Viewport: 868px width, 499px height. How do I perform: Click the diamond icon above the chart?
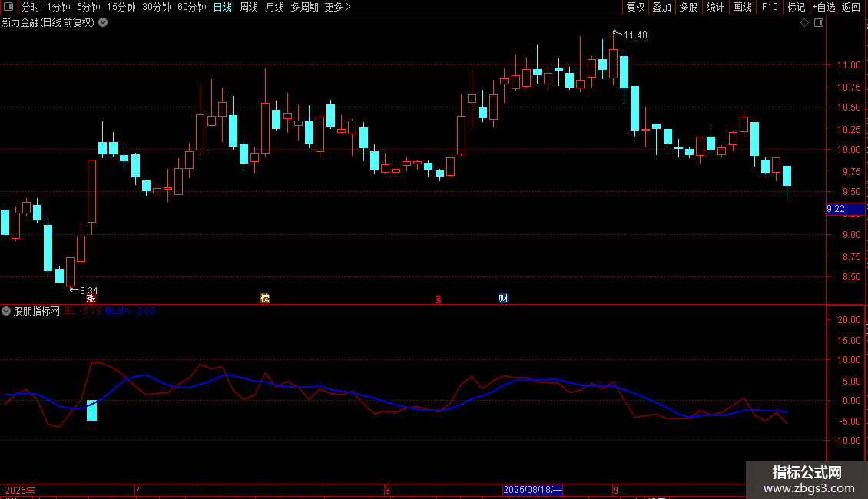805,23
